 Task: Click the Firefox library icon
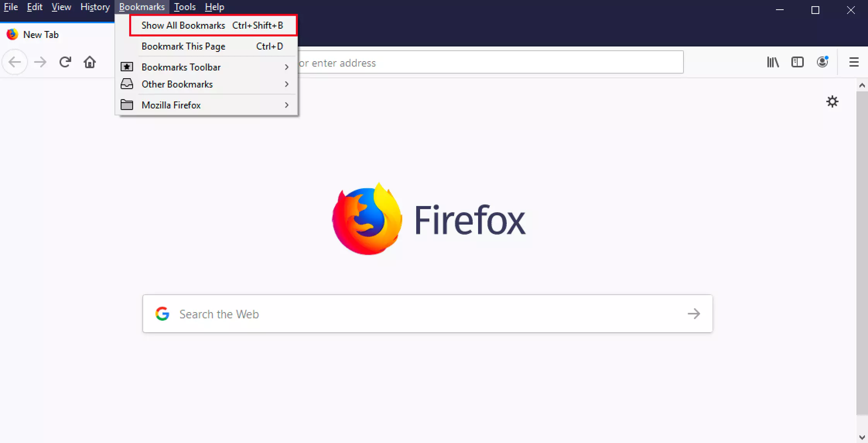773,62
